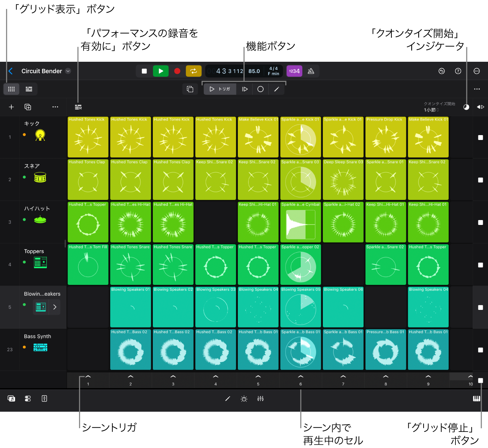The image size is (488, 448).
Task: Check the キック row checkbox on the right
Action: click(481, 137)
